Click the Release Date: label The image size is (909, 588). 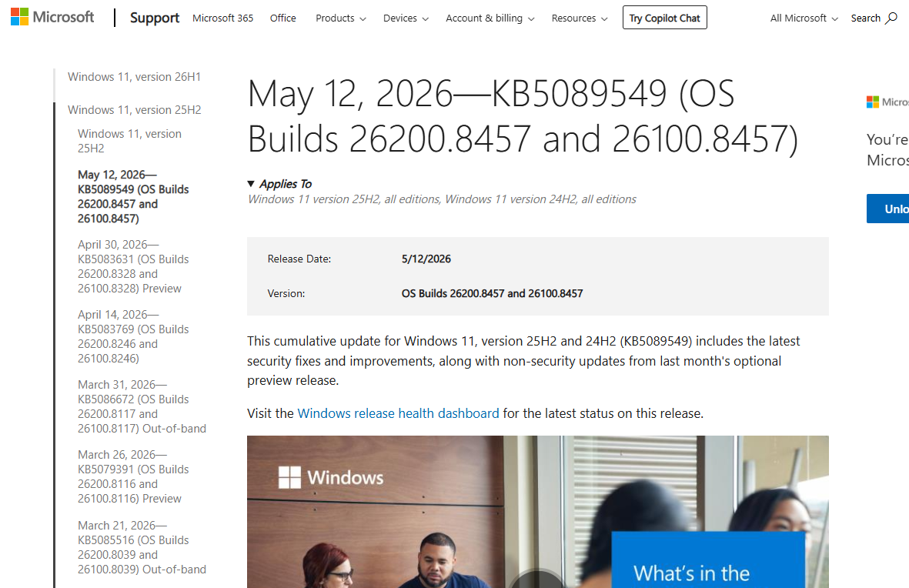tap(299, 259)
